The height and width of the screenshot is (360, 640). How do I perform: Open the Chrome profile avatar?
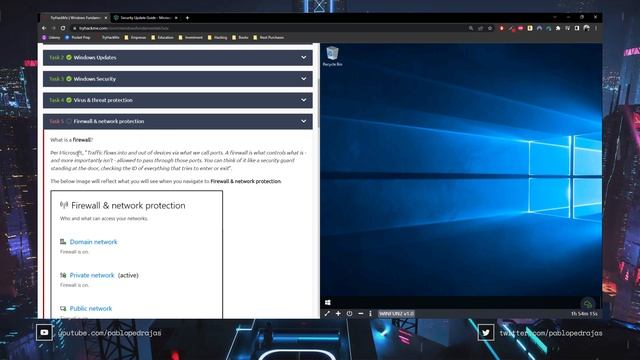point(587,28)
